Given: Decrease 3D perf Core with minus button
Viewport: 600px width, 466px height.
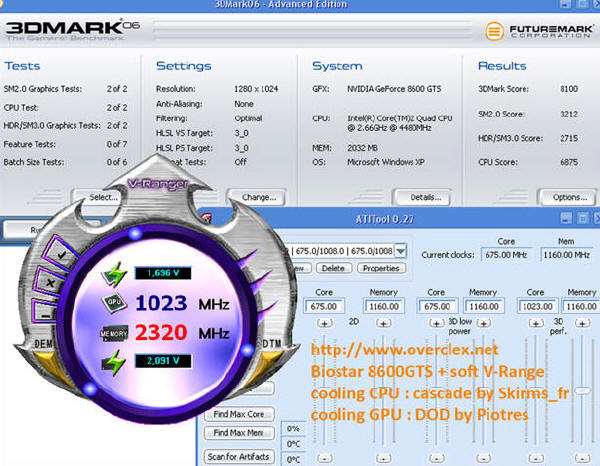Looking at the screenshot, I should 536,458.
